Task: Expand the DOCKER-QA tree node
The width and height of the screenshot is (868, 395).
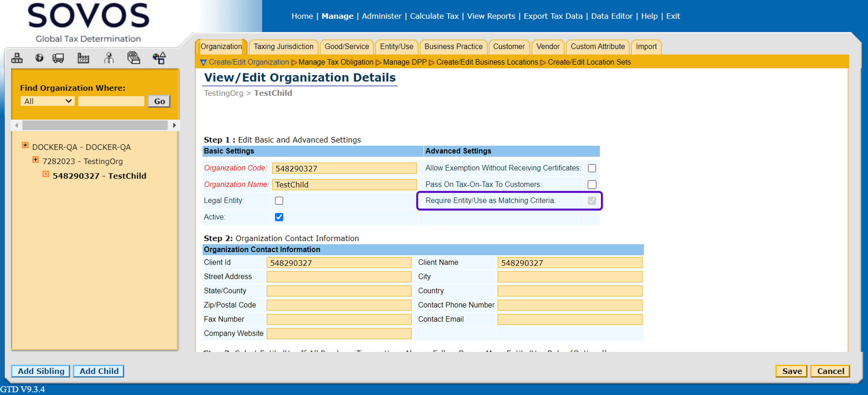Action: [25, 145]
